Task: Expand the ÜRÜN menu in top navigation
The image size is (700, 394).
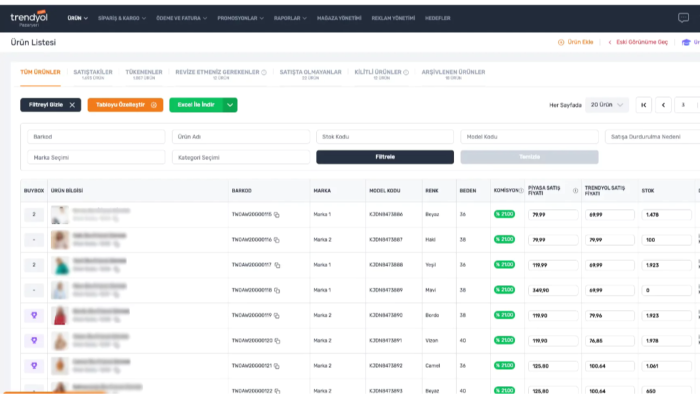Action: pyautogui.click(x=77, y=18)
